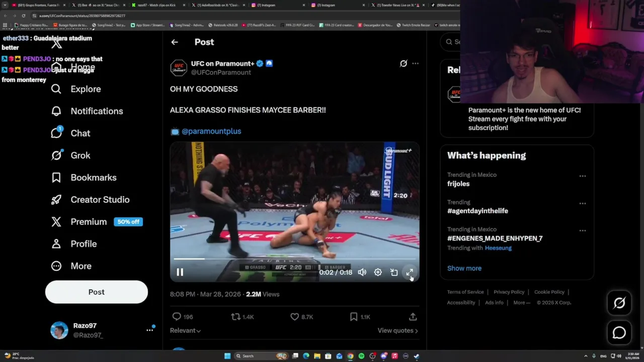Click the UFC on Paramount+ avatar
Viewport: 644px width, 362px height.
(x=179, y=68)
